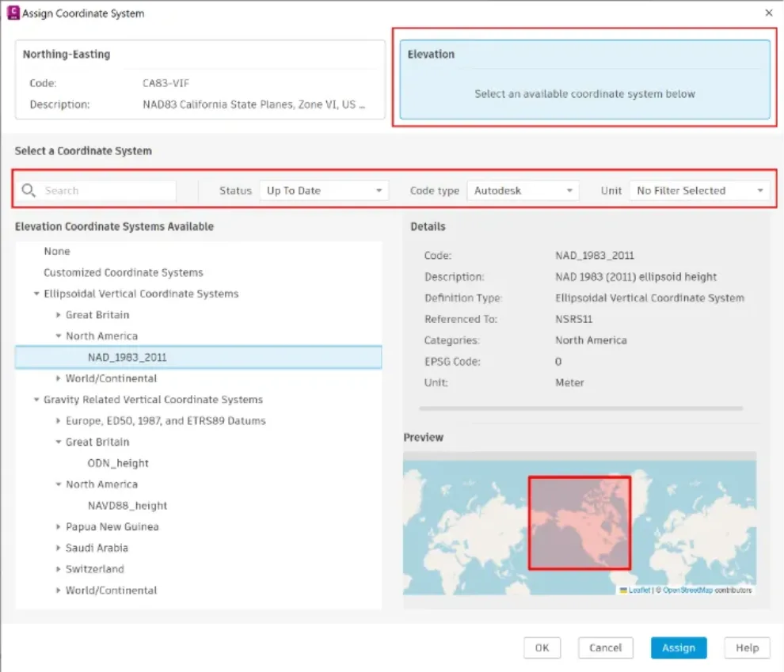Screen dimensions: 784x672
Task: Open the Code type dropdown
Action: [x=523, y=191]
